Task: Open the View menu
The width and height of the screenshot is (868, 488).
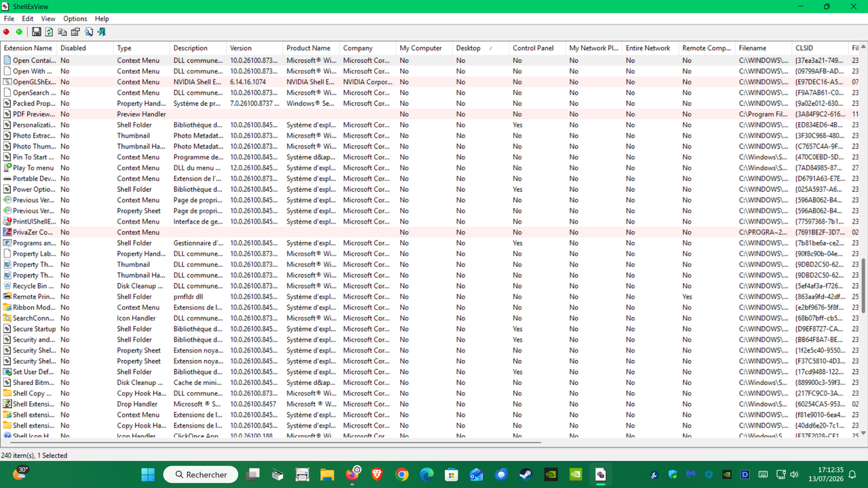Action: click(48, 19)
